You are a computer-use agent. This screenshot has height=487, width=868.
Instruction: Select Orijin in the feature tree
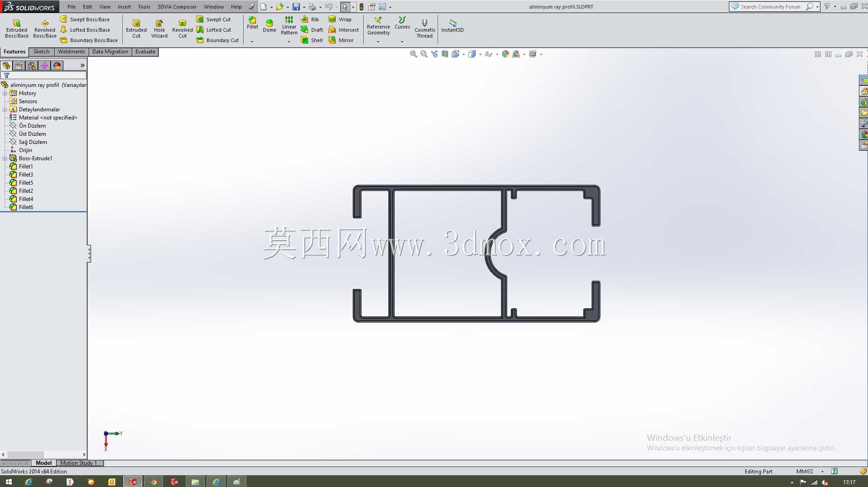(25, 150)
